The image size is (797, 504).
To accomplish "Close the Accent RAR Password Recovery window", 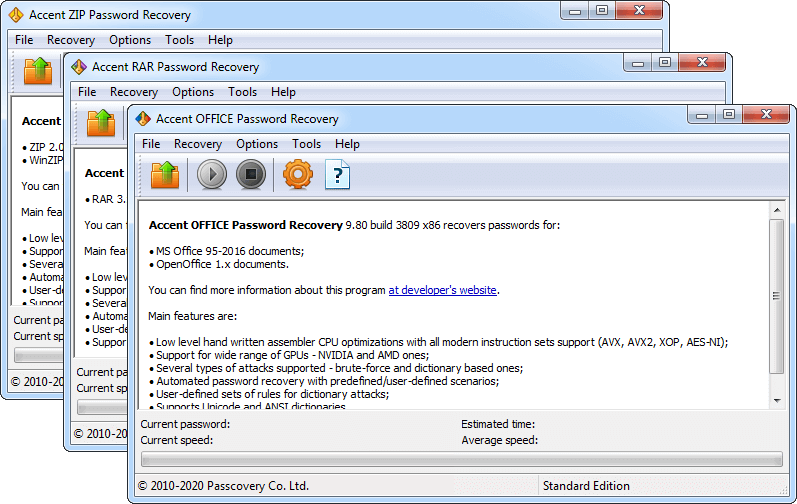I will [702, 62].
